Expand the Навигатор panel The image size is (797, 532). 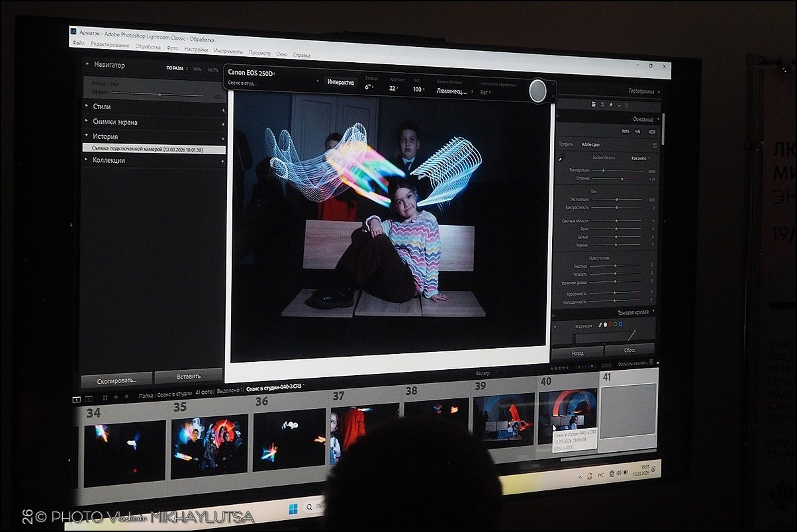pyautogui.click(x=87, y=65)
